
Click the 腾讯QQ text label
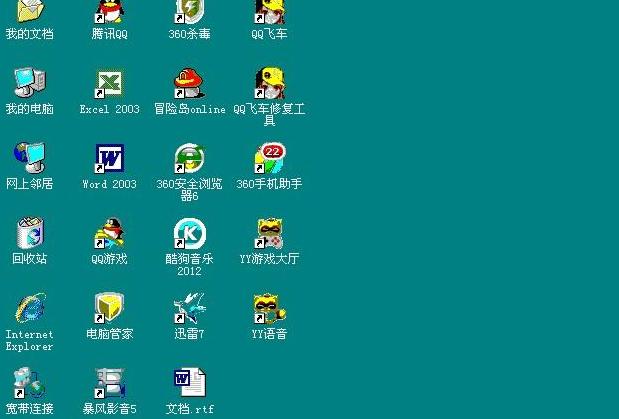110,34
